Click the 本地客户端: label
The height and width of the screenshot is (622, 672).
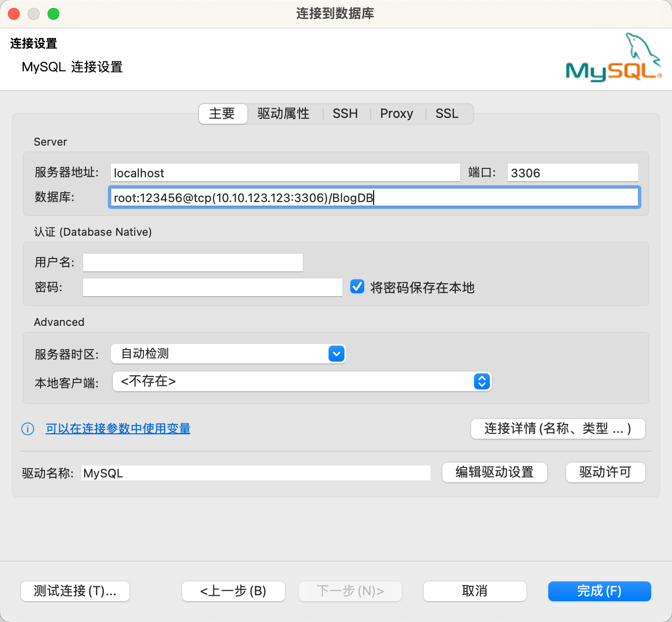click(67, 383)
